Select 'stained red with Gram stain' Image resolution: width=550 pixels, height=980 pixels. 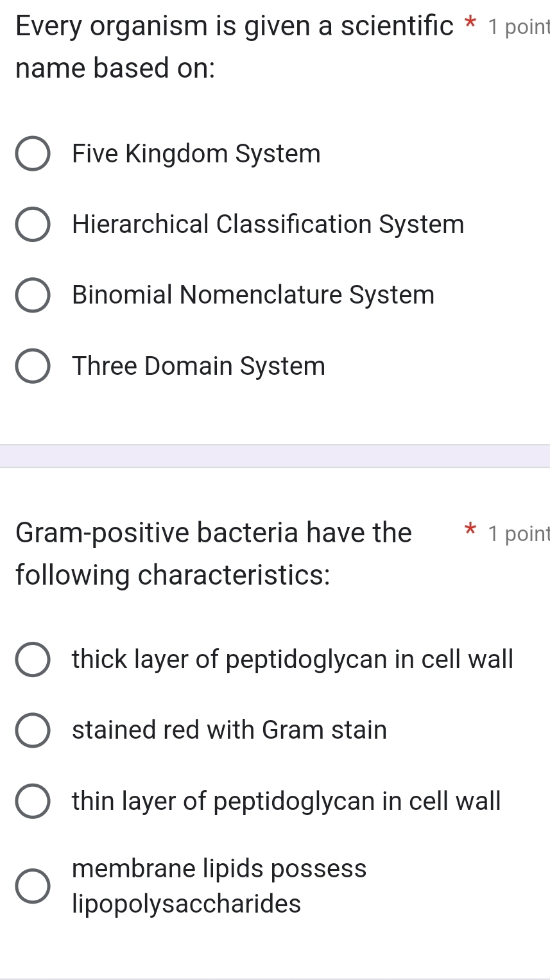click(33, 730)
